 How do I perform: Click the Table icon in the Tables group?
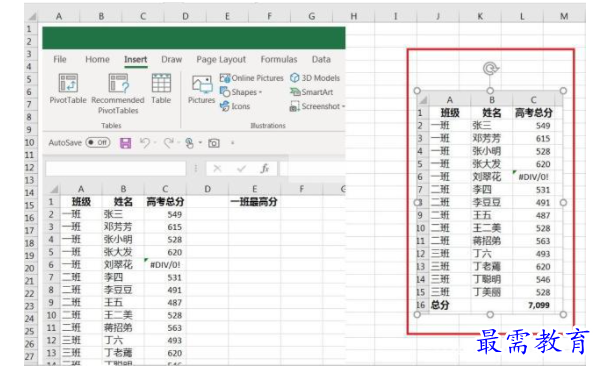pos(161,83)
